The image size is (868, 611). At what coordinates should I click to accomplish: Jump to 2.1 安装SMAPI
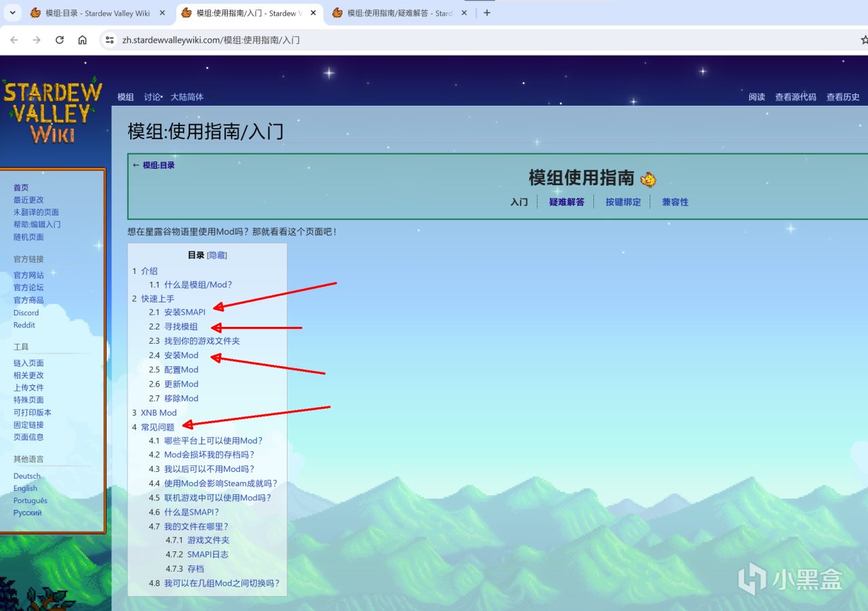[177, 313]
